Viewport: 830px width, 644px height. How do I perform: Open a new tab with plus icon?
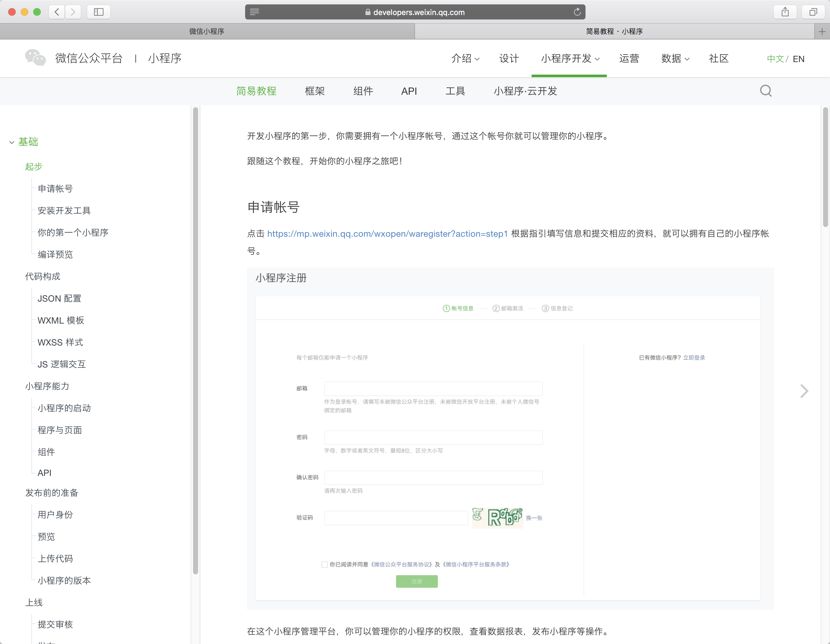pyautogui.click(x=822, y=32)
